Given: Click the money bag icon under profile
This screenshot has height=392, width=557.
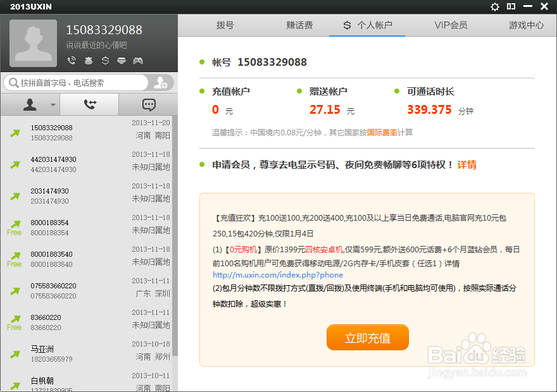Looking at the screenshot, I should tap(89, 61).
